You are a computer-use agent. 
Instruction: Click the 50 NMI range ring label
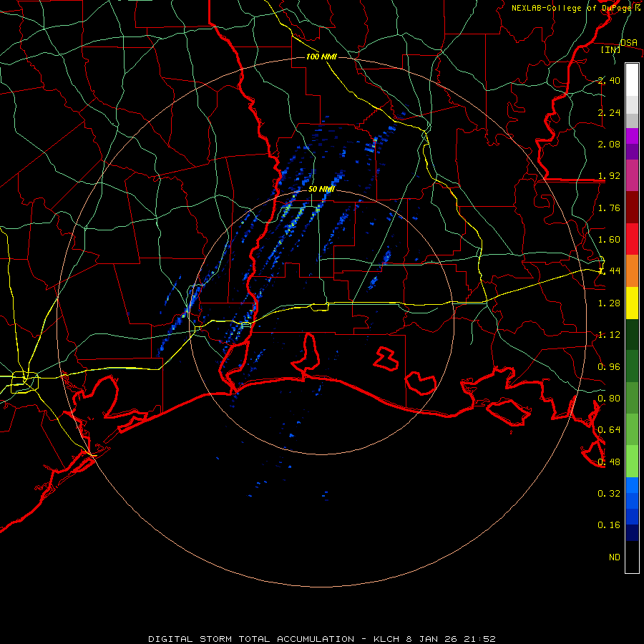[x=321, y=189]
